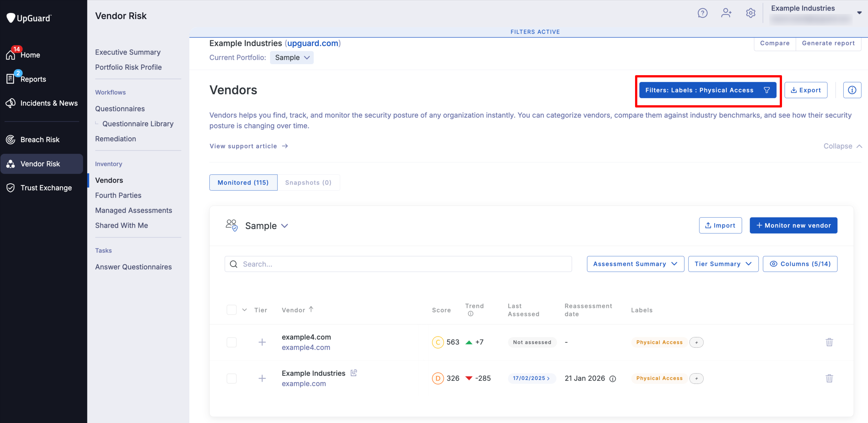The width and height of the screenshot is (868, 423).
Task: Click the portfolio people icon beside Sample
Action: [x=232, y=225]
